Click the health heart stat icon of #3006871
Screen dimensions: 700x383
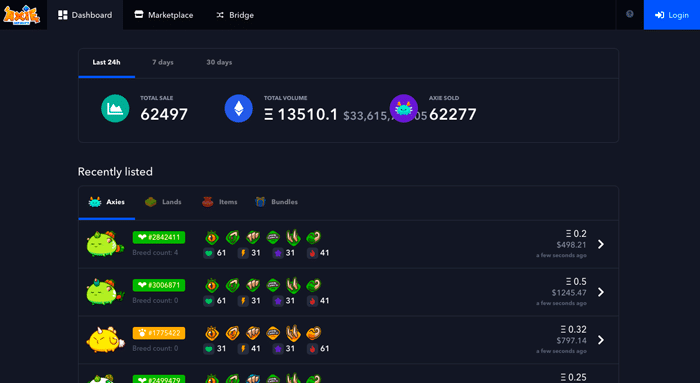coord(208,301)
